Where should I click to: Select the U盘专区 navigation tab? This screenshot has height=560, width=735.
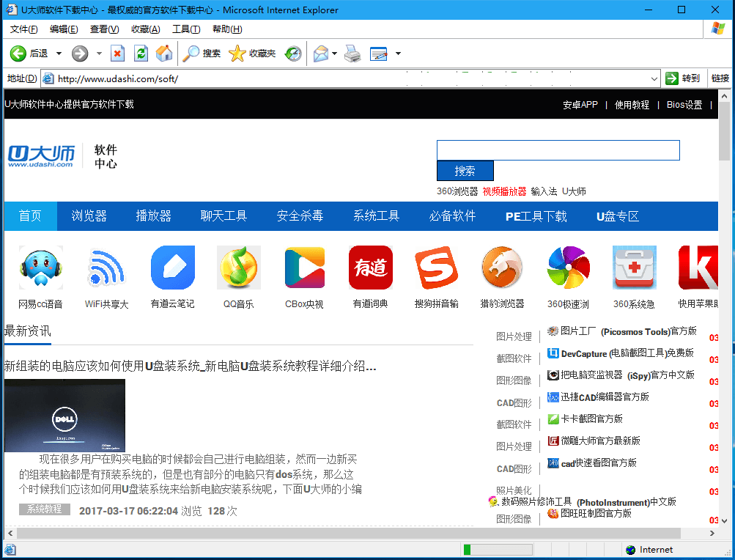[x=617, y=215]
